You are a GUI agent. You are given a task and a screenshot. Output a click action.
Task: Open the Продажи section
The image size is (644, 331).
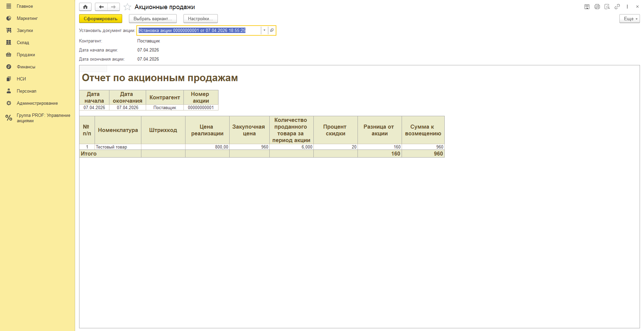point(26,55)
